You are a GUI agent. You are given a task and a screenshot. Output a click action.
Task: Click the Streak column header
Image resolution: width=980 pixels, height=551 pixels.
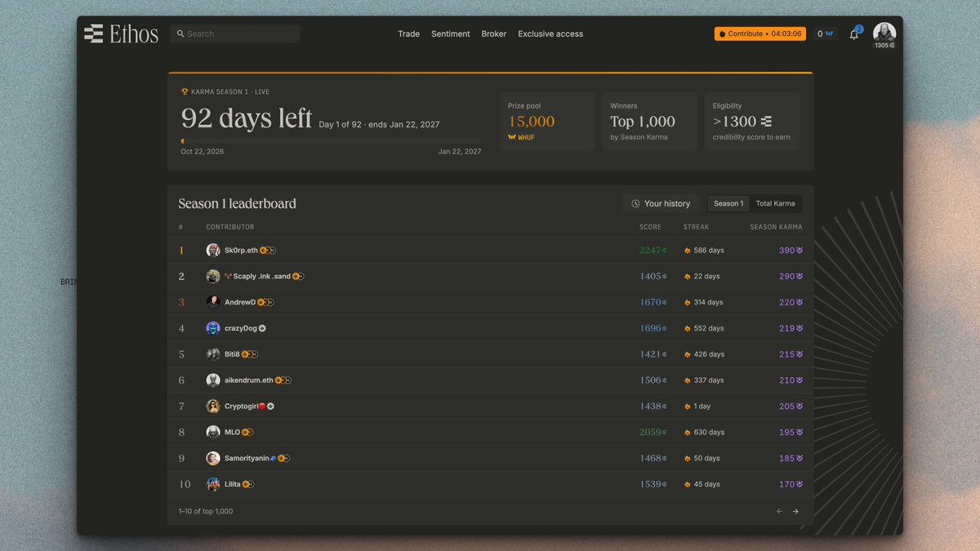[696, 227]
